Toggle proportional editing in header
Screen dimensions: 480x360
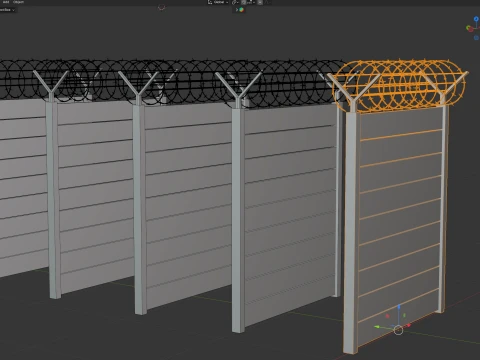point(260,2)
